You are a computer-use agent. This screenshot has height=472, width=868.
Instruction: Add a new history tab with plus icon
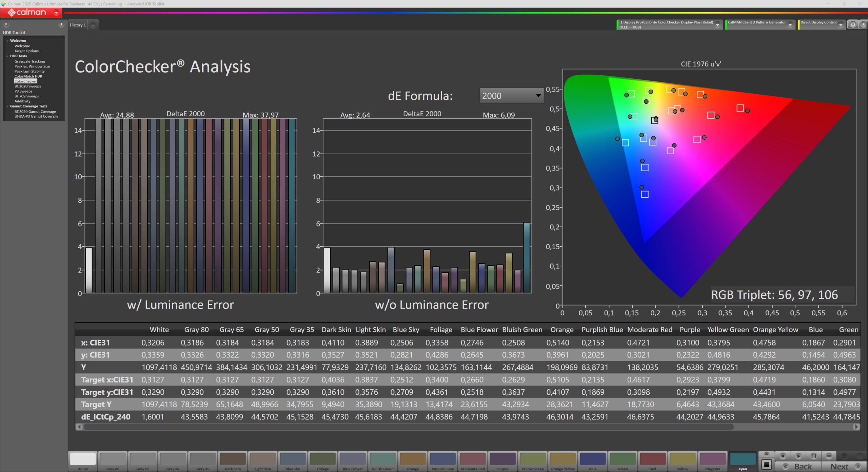click(x=93, y=25)
